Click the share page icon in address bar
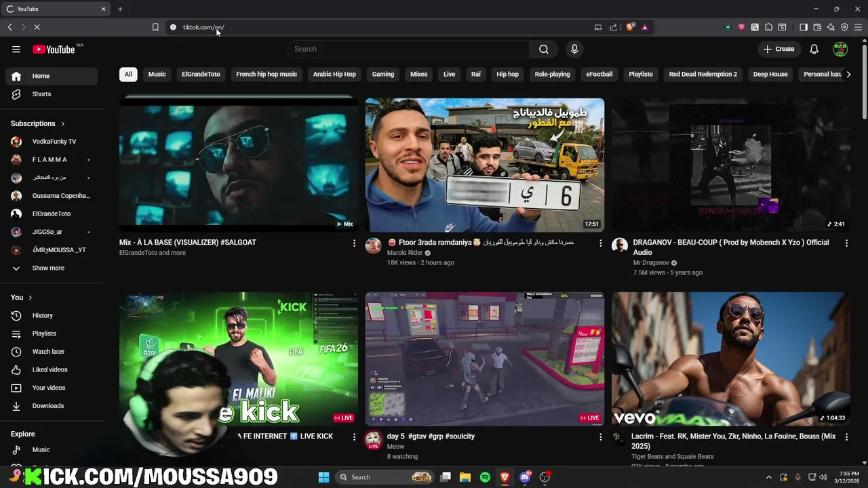Image resolution: width=868 pixels, height=488 pixels. [614, 27]
